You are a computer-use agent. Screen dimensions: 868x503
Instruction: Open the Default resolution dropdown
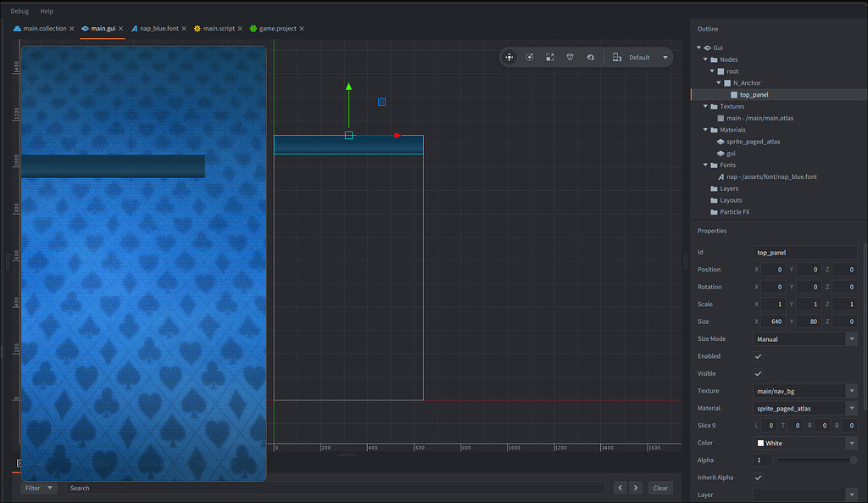coord(664,57)
